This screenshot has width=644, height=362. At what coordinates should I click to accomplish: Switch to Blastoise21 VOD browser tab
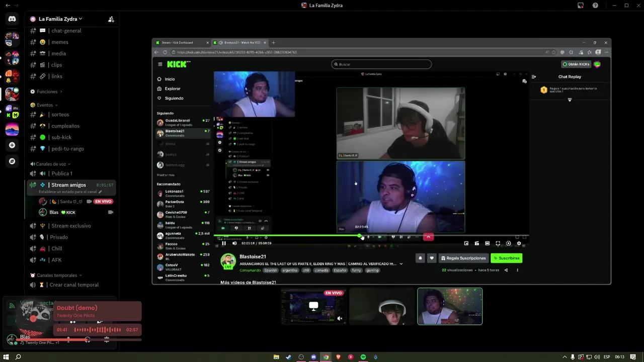point(240,43)
